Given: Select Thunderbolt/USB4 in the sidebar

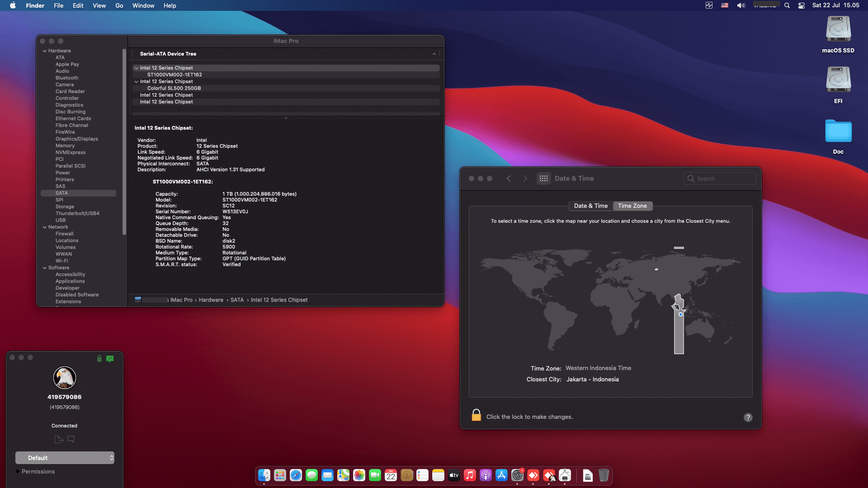Looking at the screenshot, I should (77, 214).
